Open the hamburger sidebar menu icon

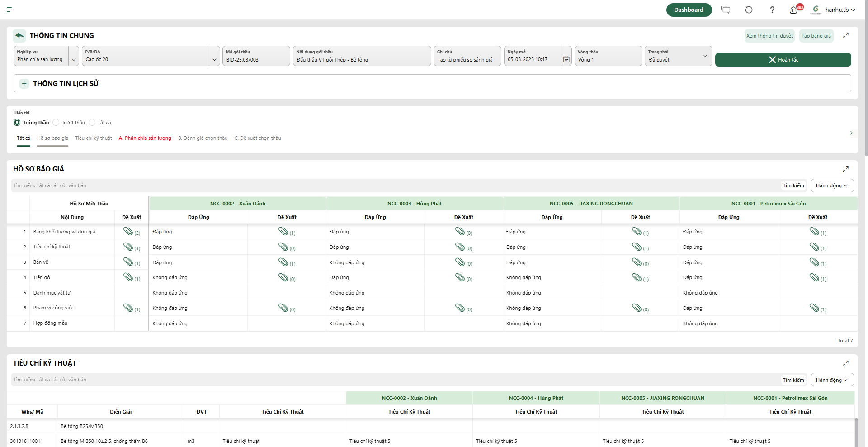pyautogui.click(x=10, y=10)
